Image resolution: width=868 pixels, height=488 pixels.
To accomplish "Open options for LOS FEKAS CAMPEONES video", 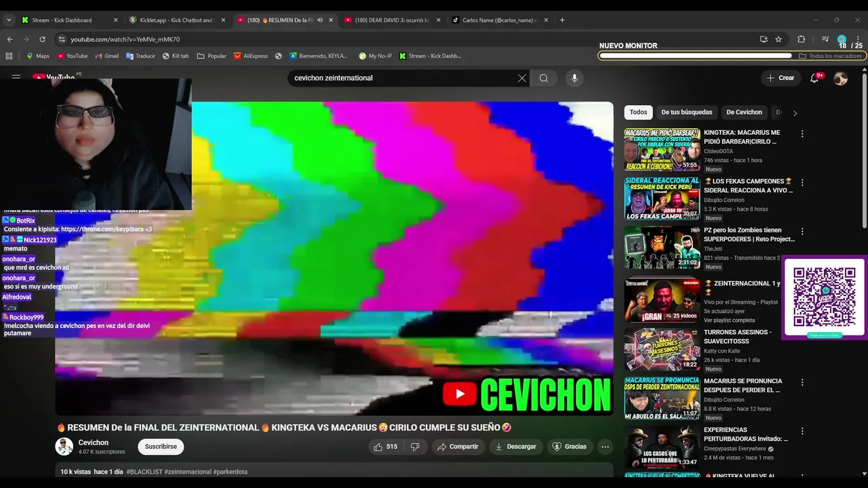I will [x=802, y=182].
